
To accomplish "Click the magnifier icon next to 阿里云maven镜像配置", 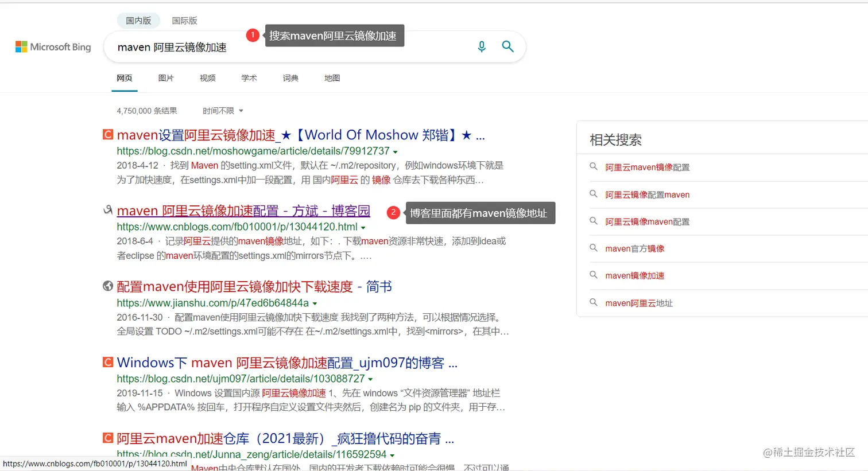I will point(594,166).
